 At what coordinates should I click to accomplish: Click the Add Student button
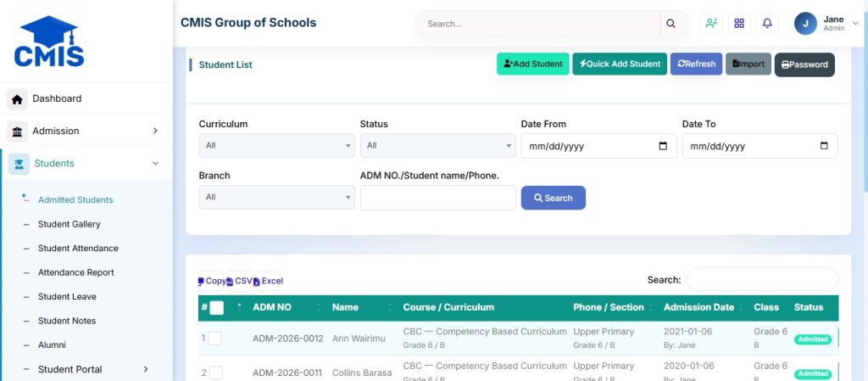coord(532,64)
